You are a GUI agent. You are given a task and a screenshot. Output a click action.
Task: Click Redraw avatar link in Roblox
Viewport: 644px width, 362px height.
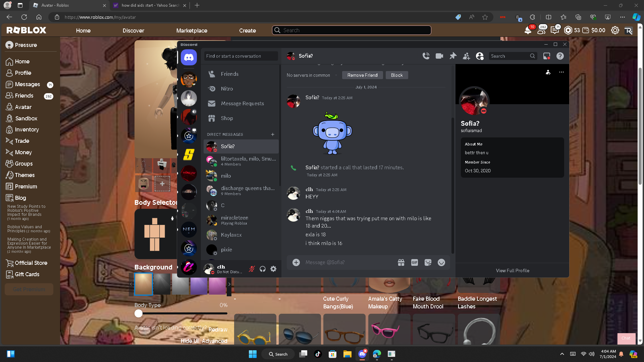(218, 329)
